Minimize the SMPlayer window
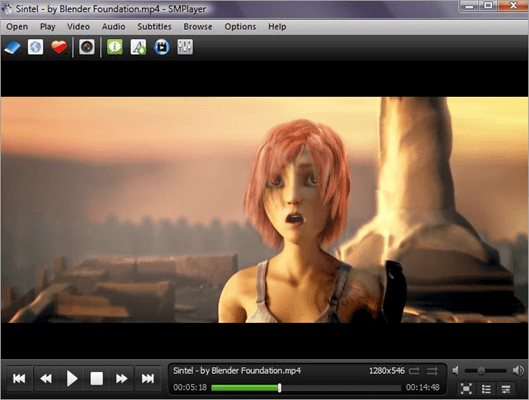The height and width of the screenshot is (400, 529). 469,6
